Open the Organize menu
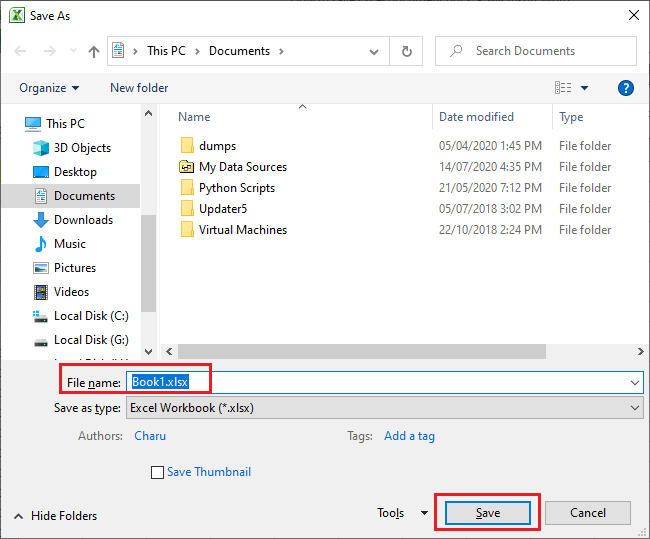This screenshot has height=539, width=650. 49,88
